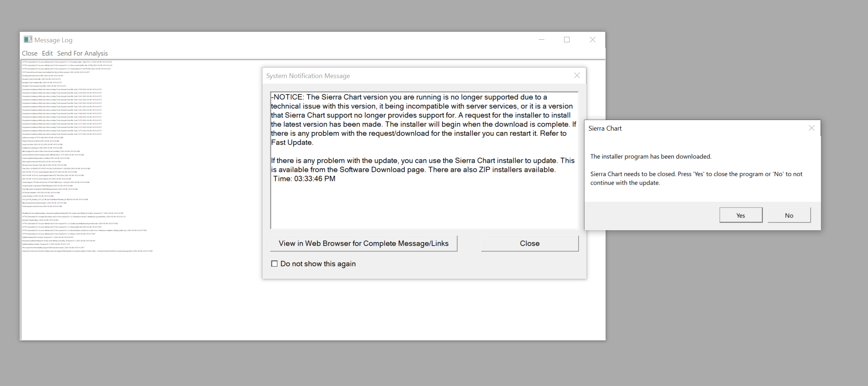Click the Close button in System Notification Message

[530, 243]
